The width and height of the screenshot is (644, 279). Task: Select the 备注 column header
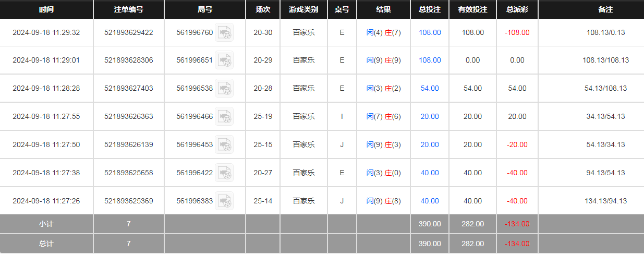605,9
